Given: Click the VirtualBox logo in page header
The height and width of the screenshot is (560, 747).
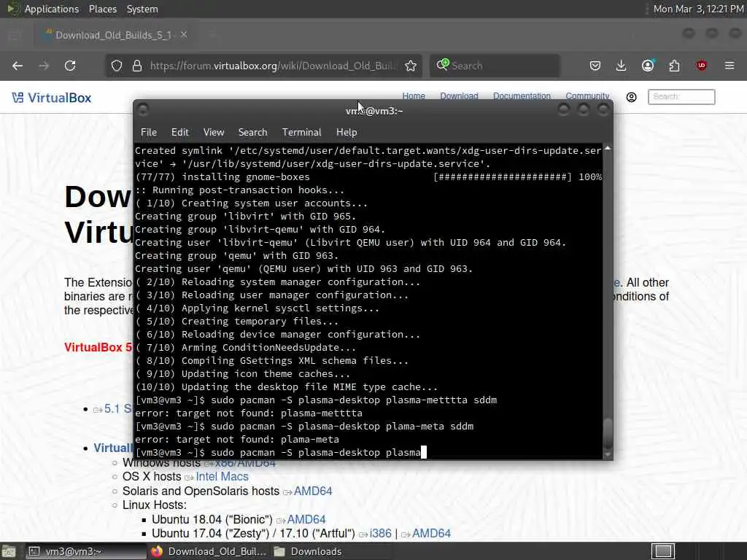Looking at the screenshot, I should (x=52, y=98).
